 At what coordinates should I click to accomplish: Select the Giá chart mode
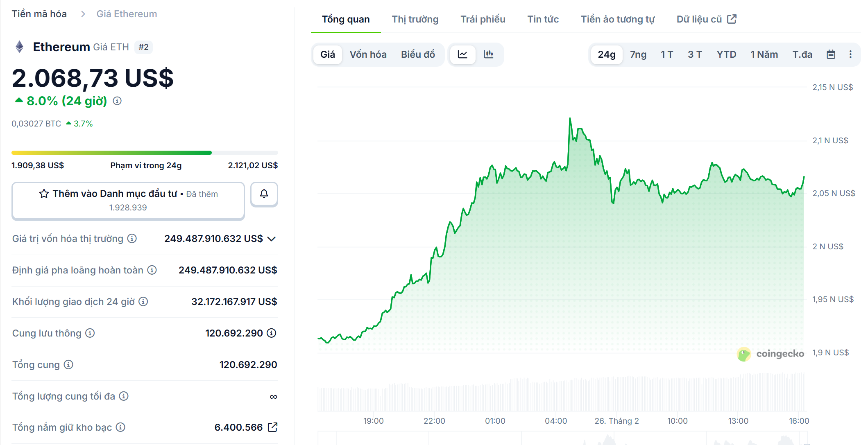tap(327, 54)
